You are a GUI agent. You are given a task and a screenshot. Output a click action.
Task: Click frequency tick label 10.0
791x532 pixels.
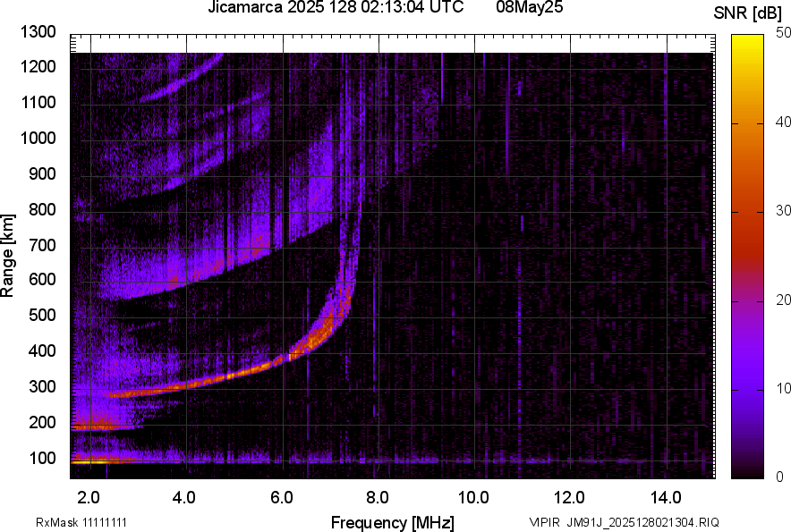click(473, 498)
